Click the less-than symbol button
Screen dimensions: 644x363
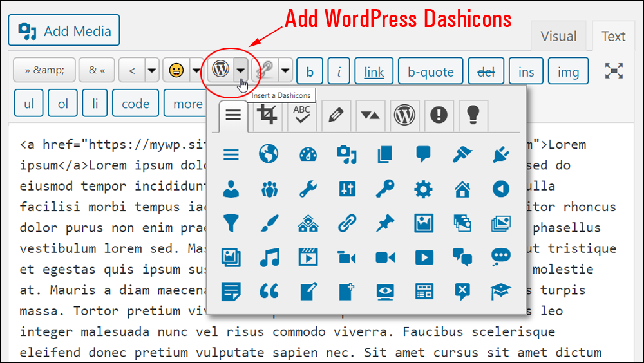[x=132, y=70]
